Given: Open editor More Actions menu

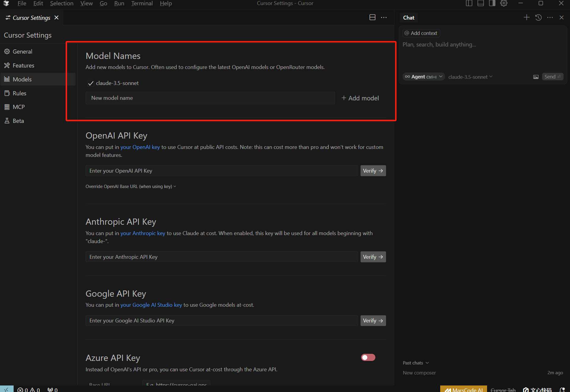Looking at the screenshot, I should (384, 17).
